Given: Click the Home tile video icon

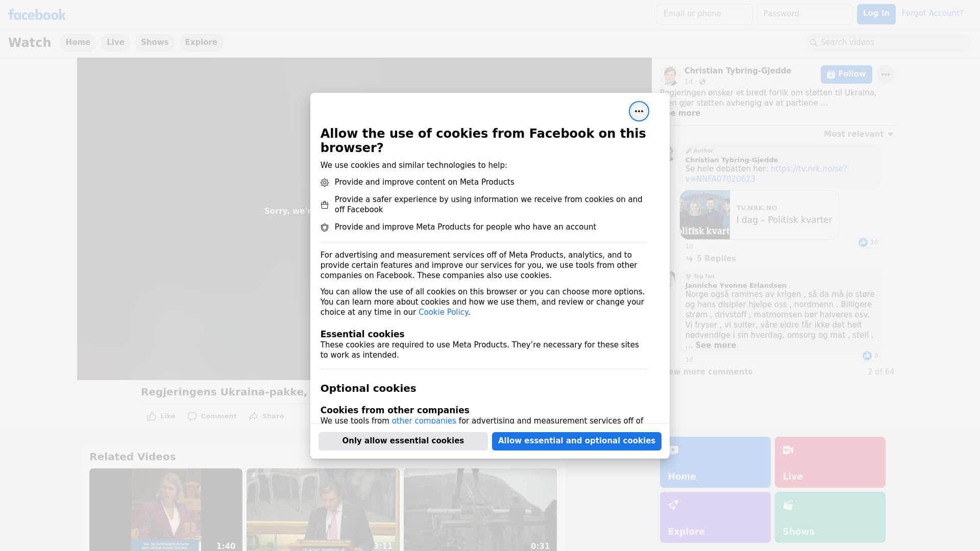Looking at the screenshot, I should (x=673, y=450).
